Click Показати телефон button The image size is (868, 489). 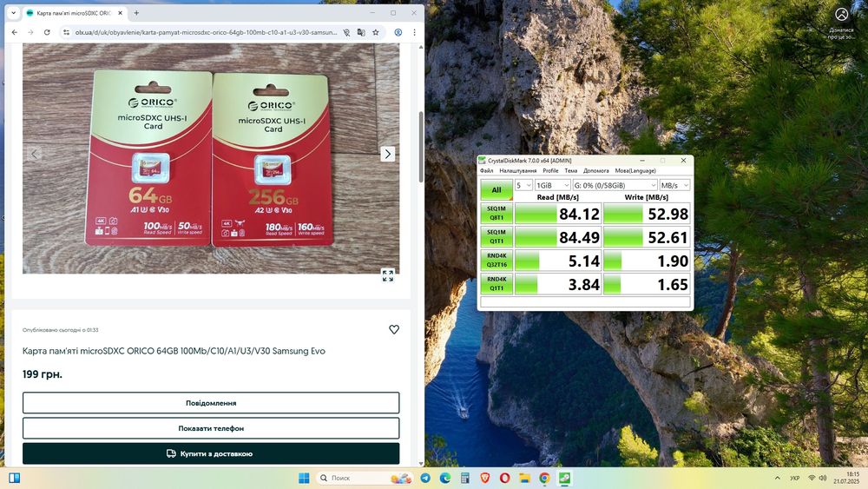click(x=211, y=428)
